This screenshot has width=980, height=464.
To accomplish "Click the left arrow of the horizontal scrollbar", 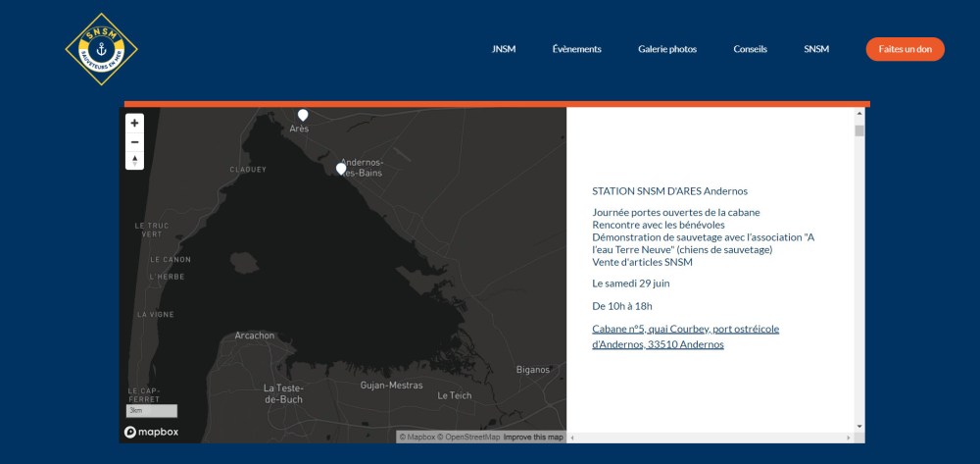I will [x=573, y=438].
